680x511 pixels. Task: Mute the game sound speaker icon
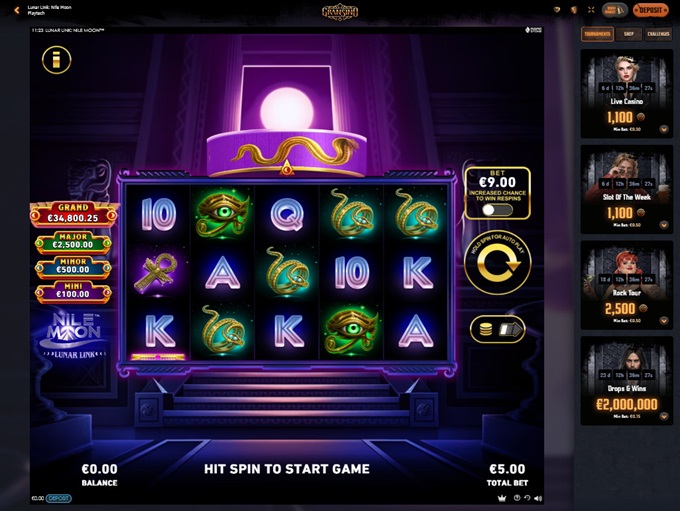[x=538, y=498]
